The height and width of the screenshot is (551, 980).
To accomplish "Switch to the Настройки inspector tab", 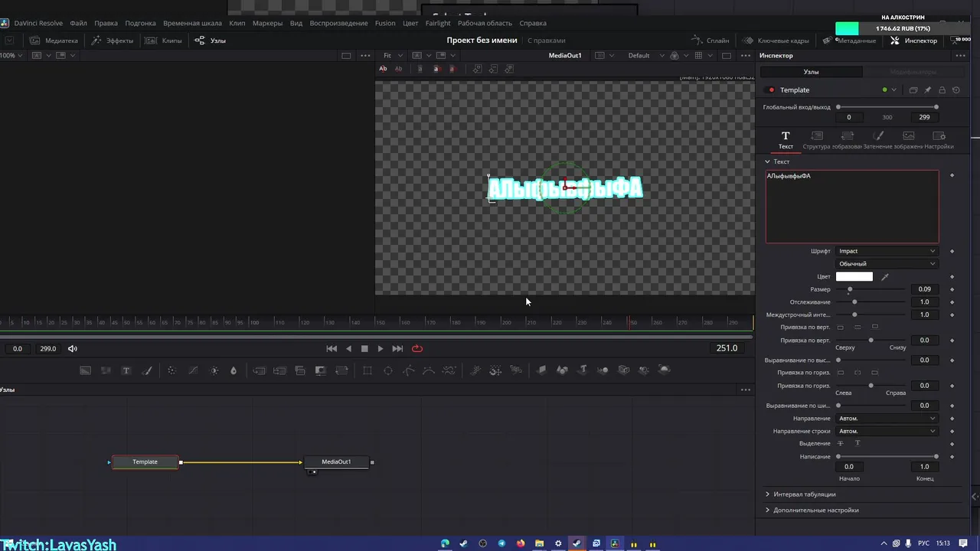I will pyautogui.click(x=939, y=140).
